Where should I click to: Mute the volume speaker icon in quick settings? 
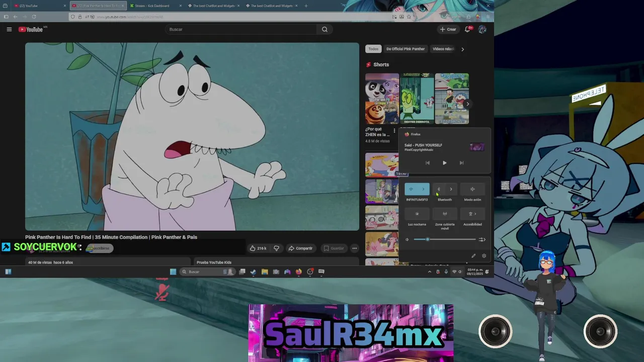[408, 239]
